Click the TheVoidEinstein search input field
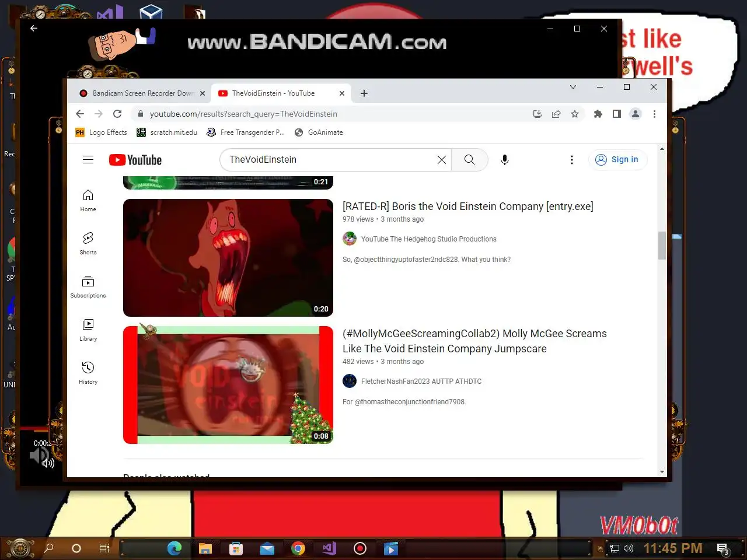The height and width of the screenshot is (560, 747). [330, 160]
